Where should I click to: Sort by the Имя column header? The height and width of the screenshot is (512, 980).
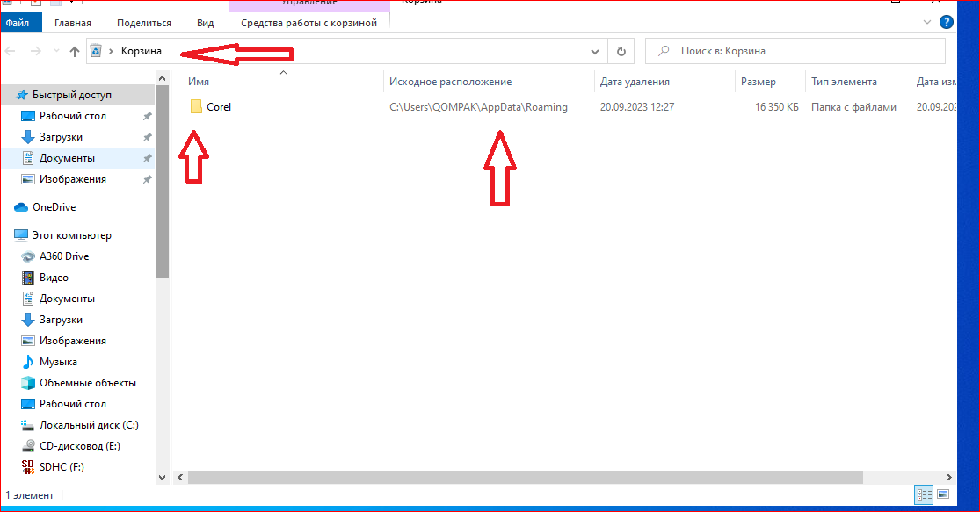pyautogui.click(x=199, y=82)
